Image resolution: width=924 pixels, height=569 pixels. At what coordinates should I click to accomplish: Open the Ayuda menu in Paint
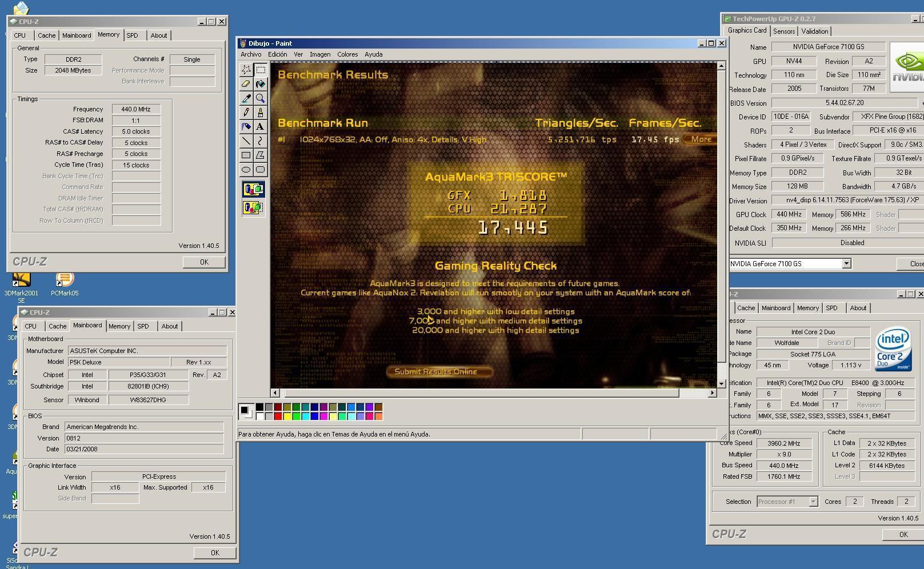pyautogui.click(x=374, y=54)
